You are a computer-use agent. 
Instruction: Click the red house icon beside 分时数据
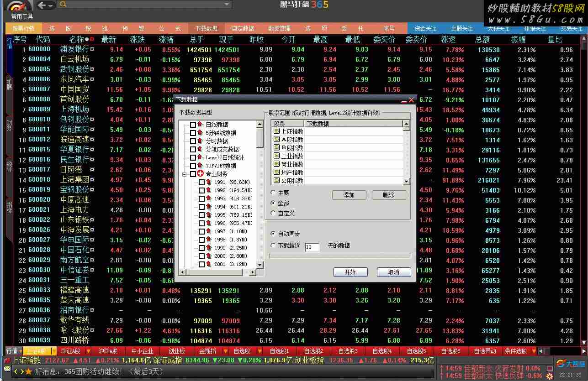point(200,141)
